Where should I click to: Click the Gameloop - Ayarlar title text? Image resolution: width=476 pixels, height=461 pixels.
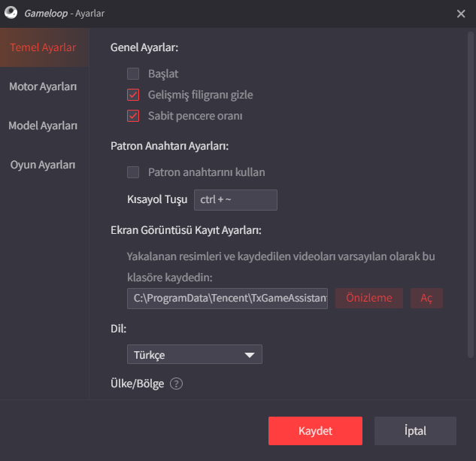click(65, 13)
